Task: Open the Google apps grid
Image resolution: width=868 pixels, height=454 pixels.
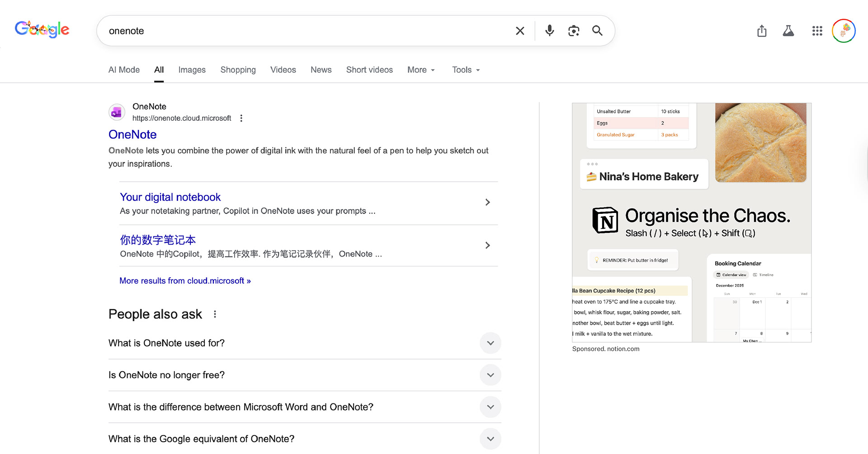Action: click(817, 31)
